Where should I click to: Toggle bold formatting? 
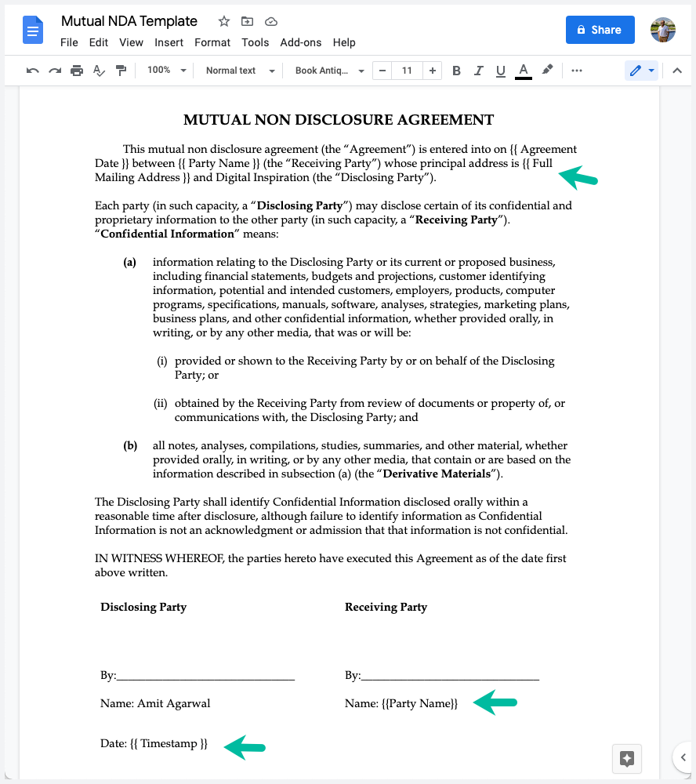(456, 71)
